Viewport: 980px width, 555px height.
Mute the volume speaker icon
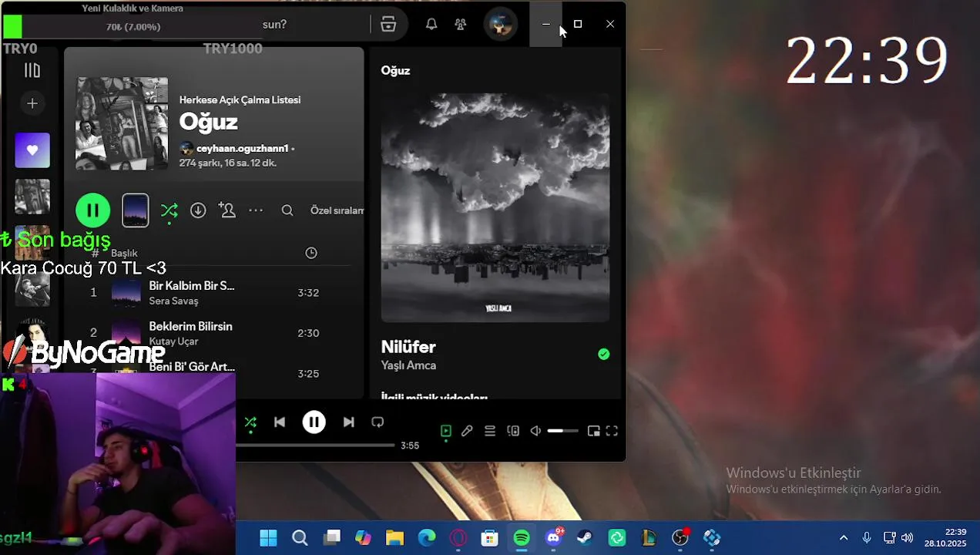[535, 431]
